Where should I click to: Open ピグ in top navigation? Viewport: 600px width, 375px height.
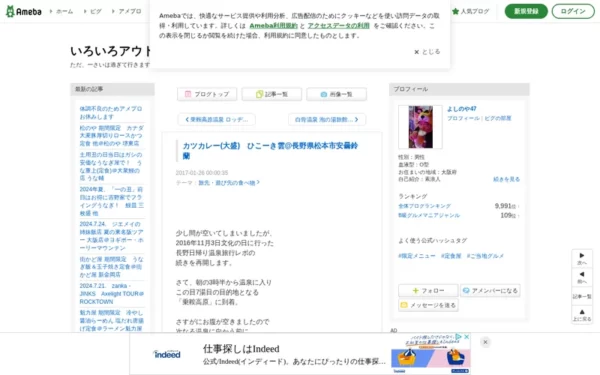click(x=93, y=11)
